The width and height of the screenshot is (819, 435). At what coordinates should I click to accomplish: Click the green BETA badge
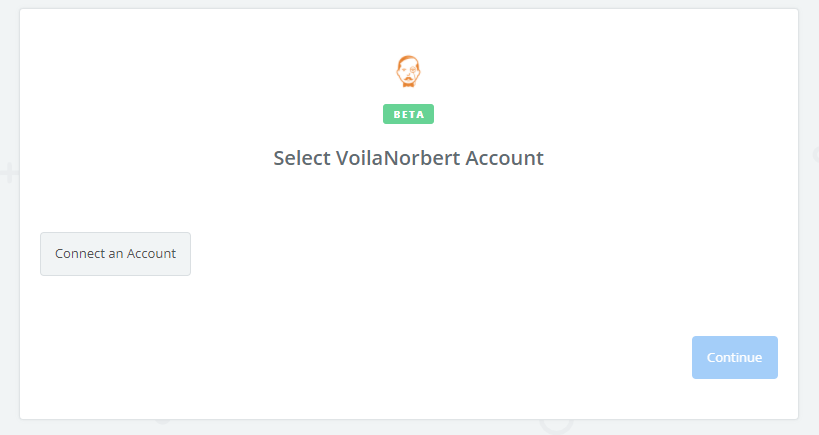click(x=408, y=114)
